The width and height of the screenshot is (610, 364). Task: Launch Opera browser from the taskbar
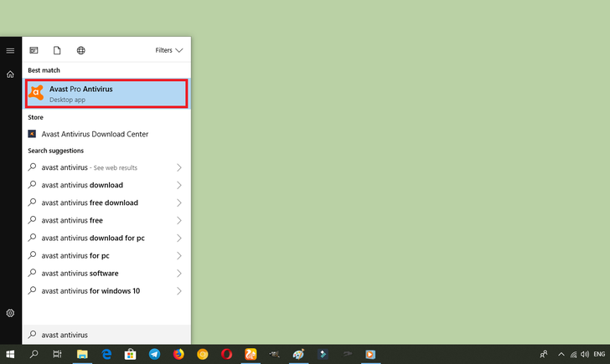click(x=227, y=354)
